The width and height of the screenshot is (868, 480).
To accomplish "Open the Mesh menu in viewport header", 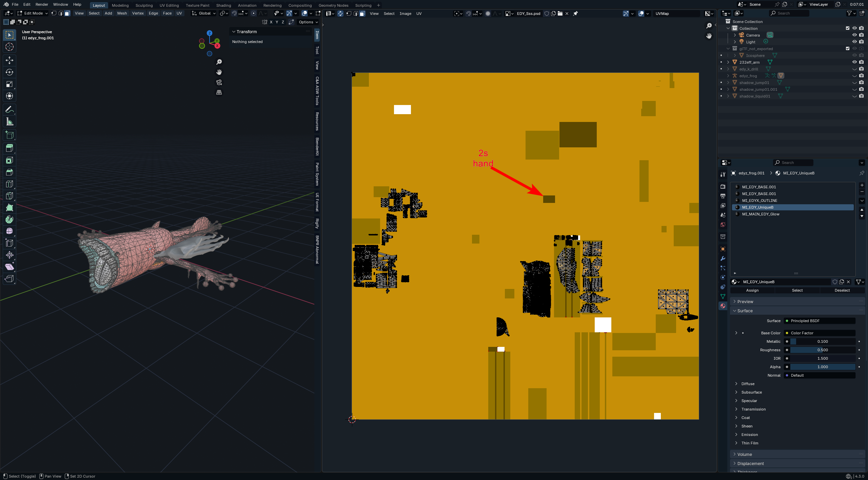I will point(122,13).
